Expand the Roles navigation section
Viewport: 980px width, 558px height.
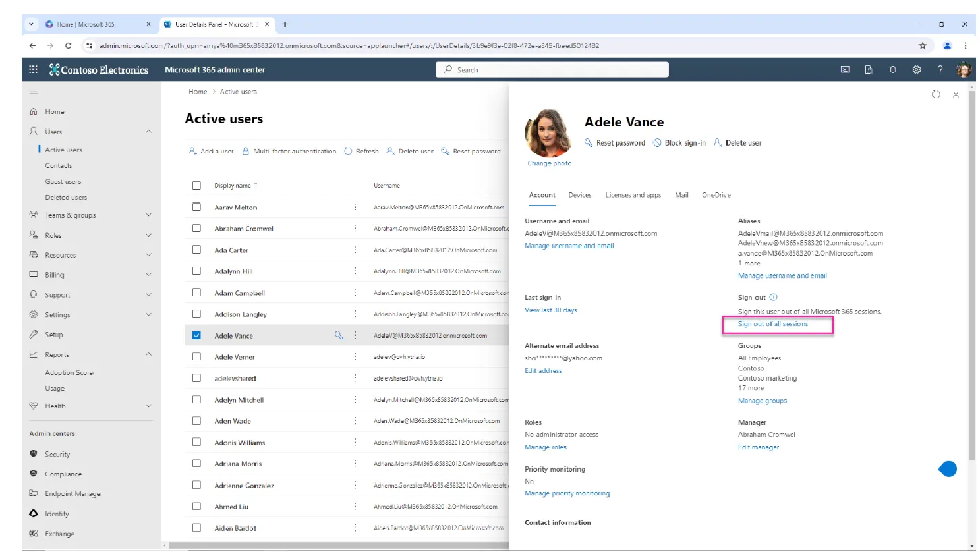tap(149, 235)
